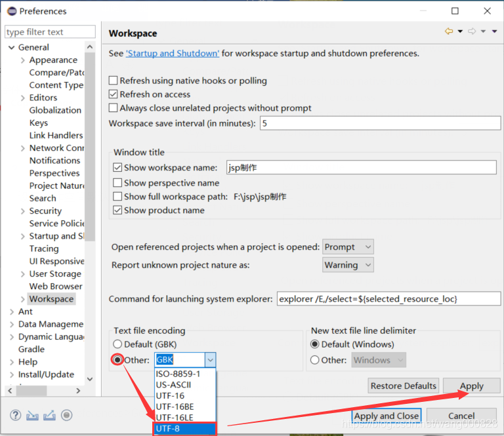Click the Export preferences icon
This screenshot has height=436, width=504.
coord(49,416)
